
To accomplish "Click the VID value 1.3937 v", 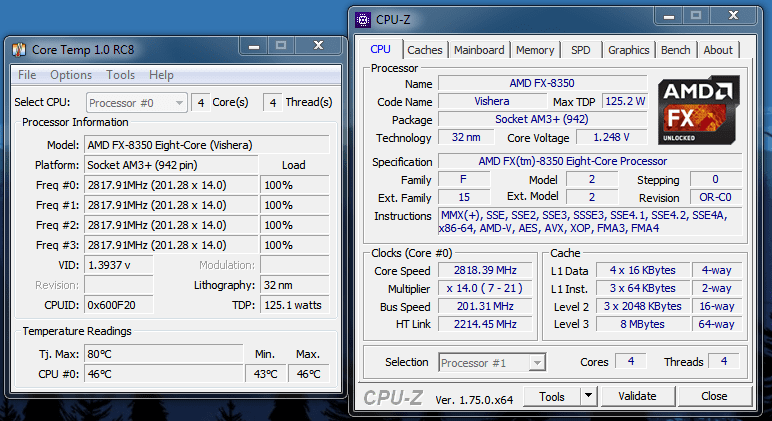I will click(119, 265).
